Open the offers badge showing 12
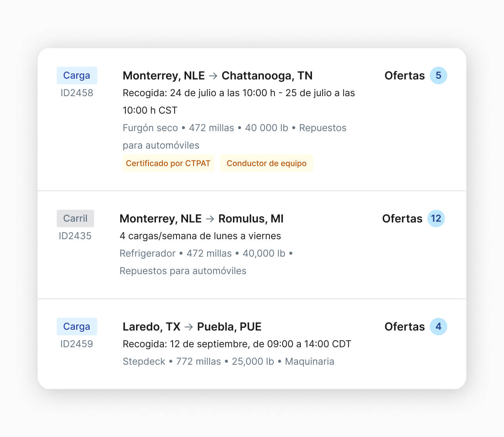This screenshot has width=504, height=437. tap(436, 218)
